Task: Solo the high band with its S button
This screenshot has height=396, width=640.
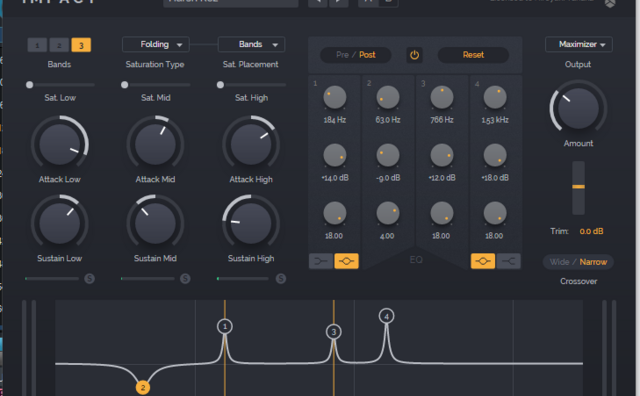Action: 280,278
